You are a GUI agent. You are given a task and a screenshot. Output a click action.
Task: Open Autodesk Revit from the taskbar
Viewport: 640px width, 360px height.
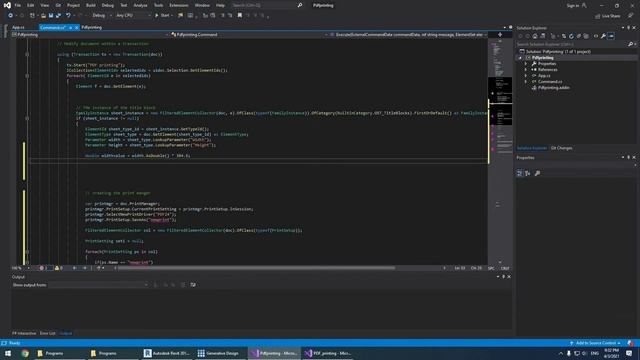click(x=167, y=353)
